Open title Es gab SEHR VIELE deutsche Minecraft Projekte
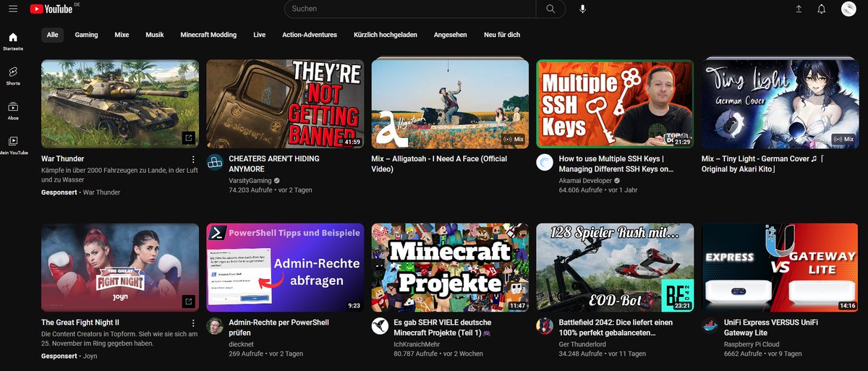 443,327
